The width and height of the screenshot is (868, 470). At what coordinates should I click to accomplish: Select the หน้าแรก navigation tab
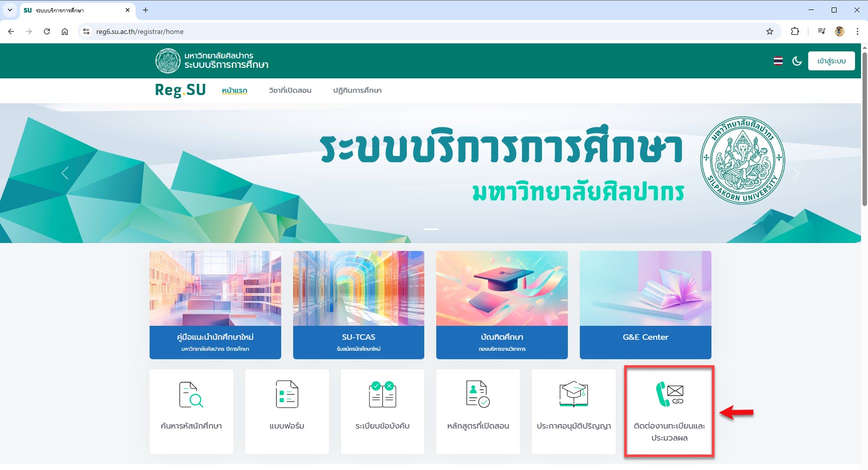[x=234, y=90]
